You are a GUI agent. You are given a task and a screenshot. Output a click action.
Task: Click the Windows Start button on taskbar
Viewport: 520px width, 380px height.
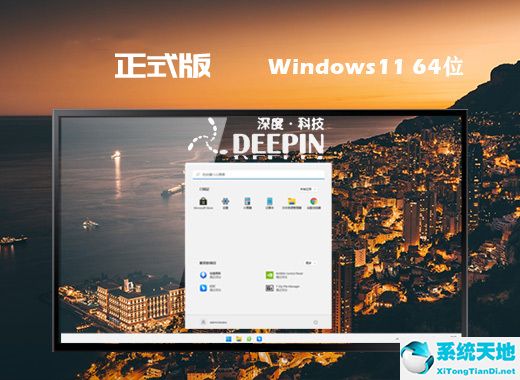point(229,339)
